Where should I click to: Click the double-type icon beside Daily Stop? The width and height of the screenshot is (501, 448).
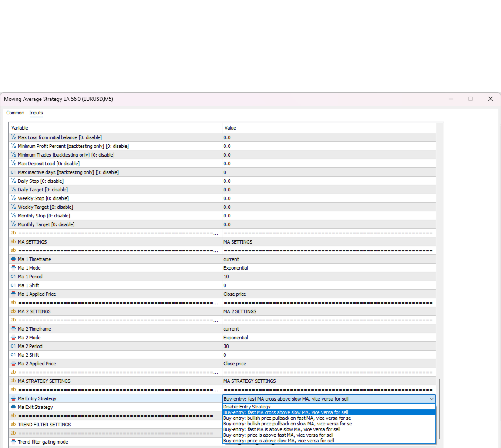click(13, 181)
